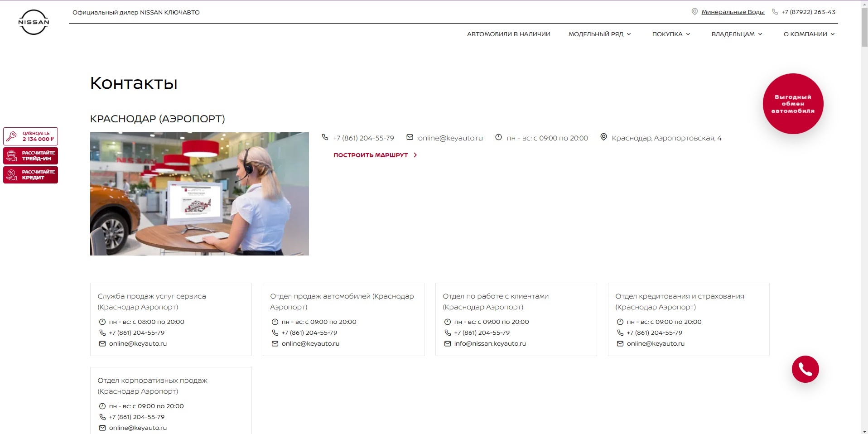Click the header phone number +7 (87922) 263-43

point(808,12)
